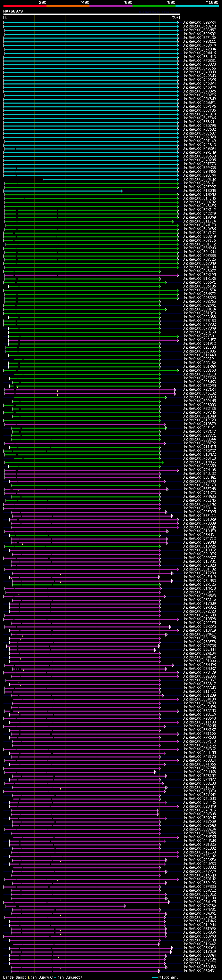
Task: Select the UniRef100_P49295 label
Action: click(x=199, y=160)
